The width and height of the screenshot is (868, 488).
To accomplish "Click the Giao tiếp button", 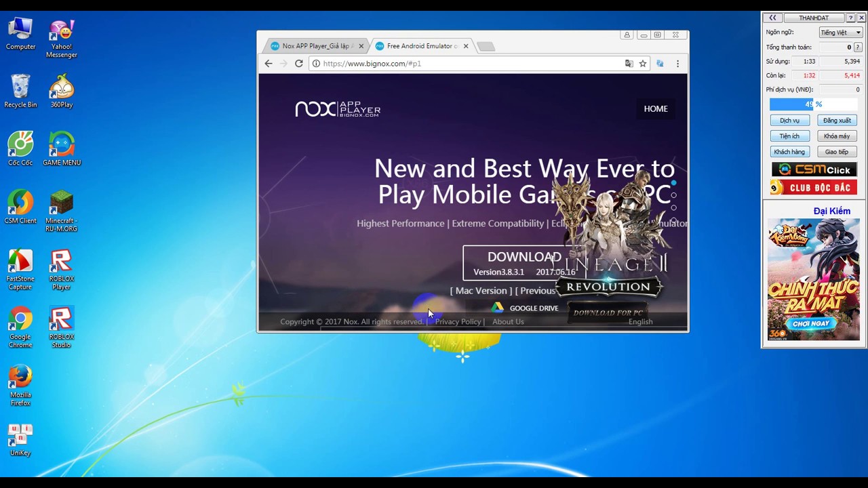I will [837, 152].
